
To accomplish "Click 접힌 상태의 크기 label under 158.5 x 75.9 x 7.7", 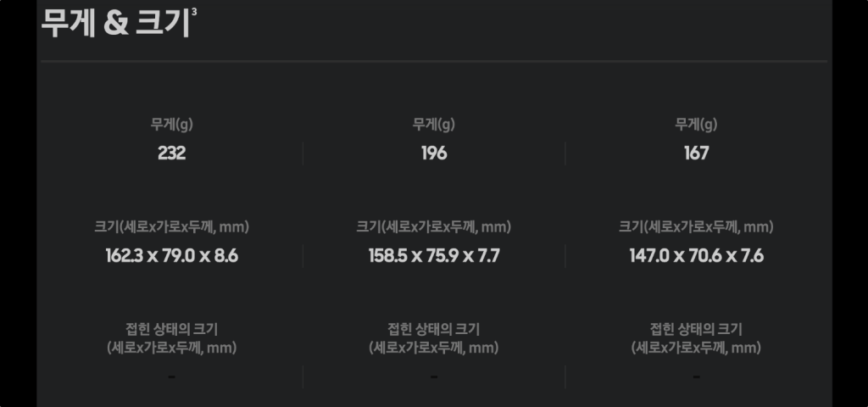I will [434, 337].
